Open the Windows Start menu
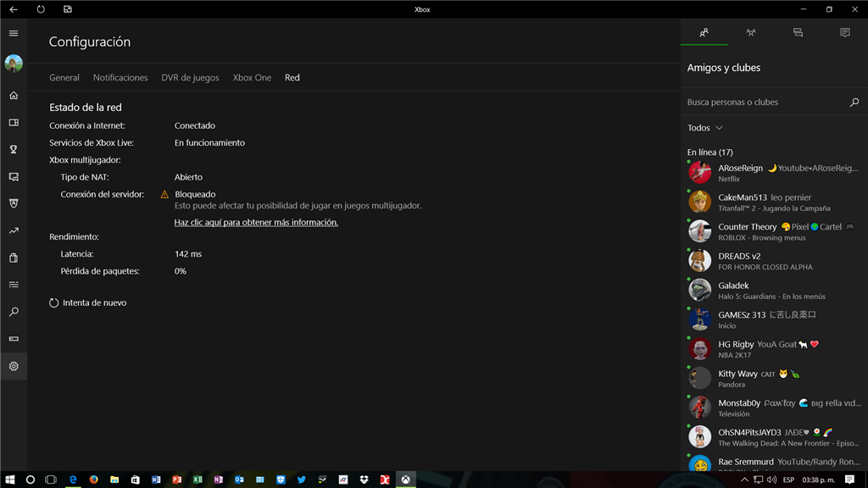 click(x=10, y=480)
